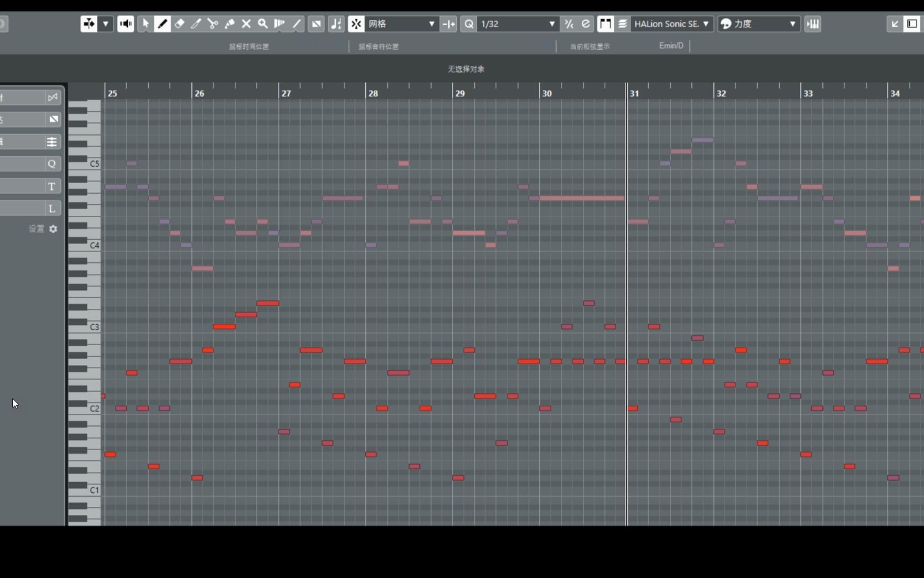Click bar 25 on the ruler
Screen dimensions: 924x578
[x=112, y=93]
